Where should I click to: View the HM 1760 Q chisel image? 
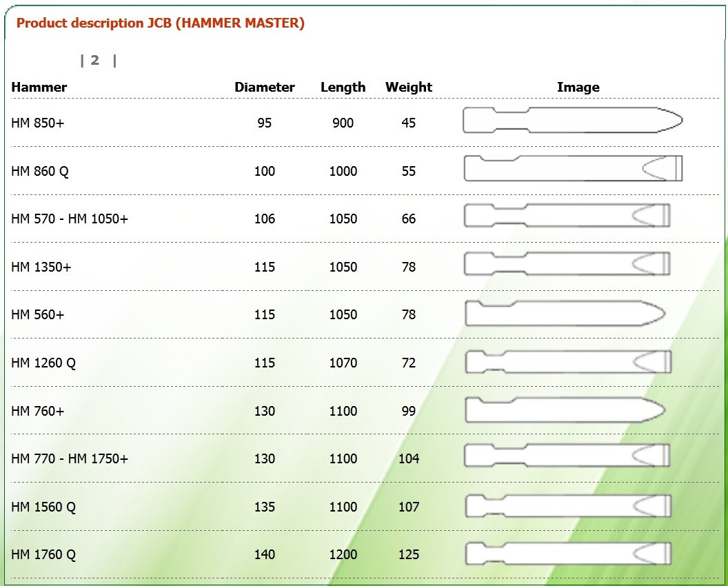point(568,554)
